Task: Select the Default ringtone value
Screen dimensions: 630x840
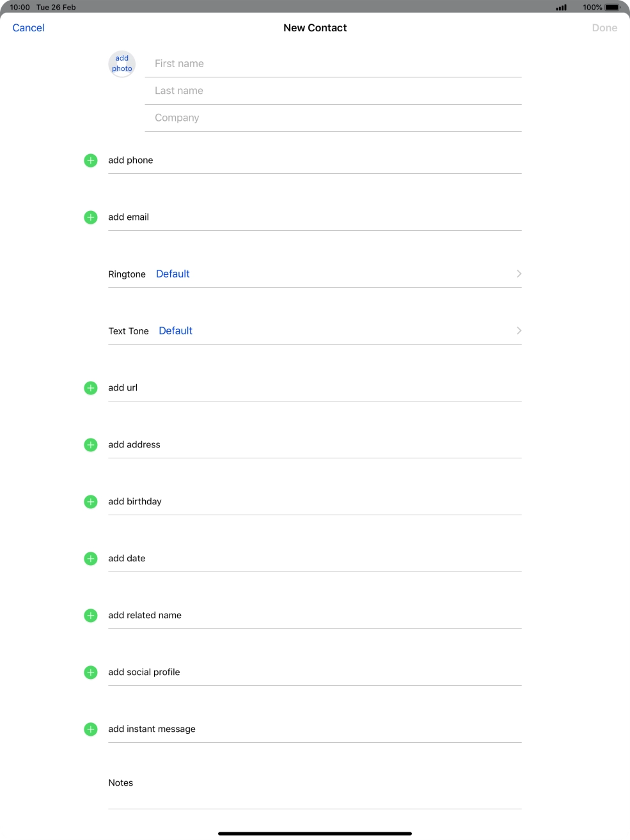Action: coord(173,274)
